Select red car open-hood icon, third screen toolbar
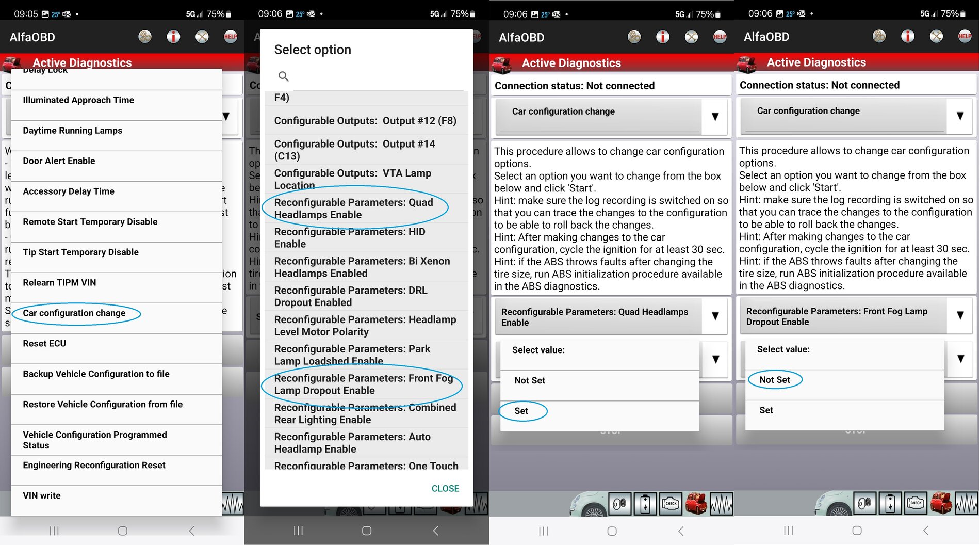 click(x=696, y=504)
